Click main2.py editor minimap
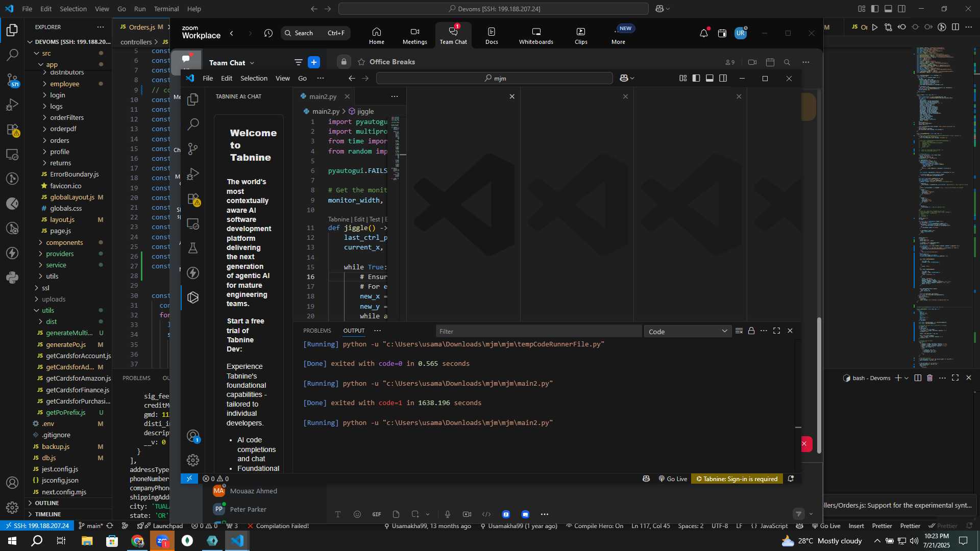The image size is (980, 551). point(396,148)
